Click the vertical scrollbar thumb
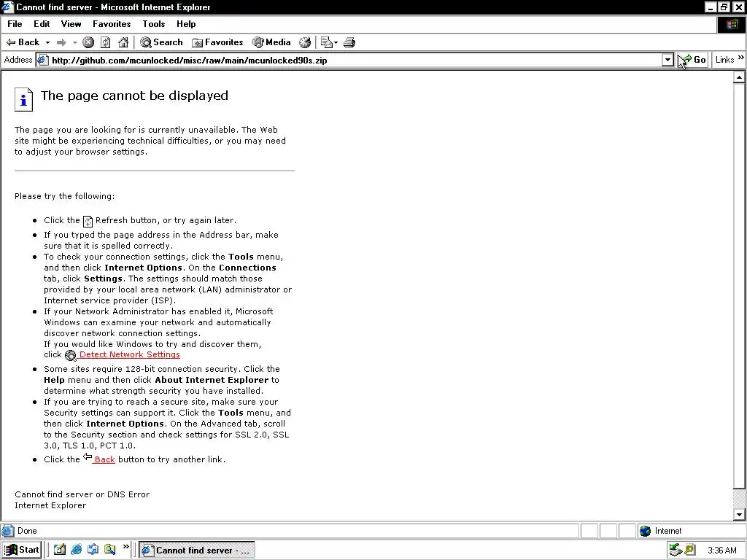747x560 pixels. (x=739, y=286)
